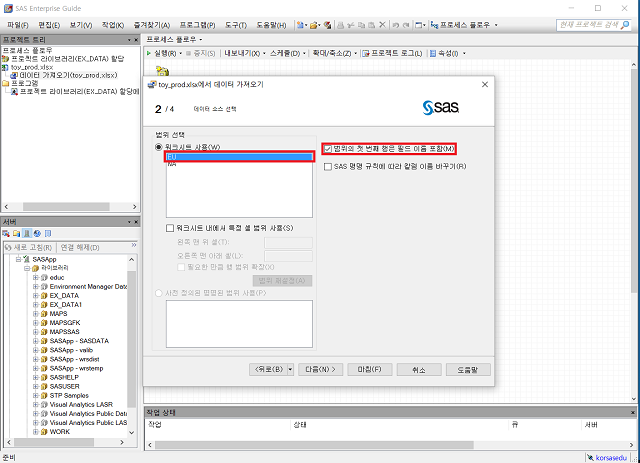Select toy_prod.xlsx in project tree

pos(32,67)
